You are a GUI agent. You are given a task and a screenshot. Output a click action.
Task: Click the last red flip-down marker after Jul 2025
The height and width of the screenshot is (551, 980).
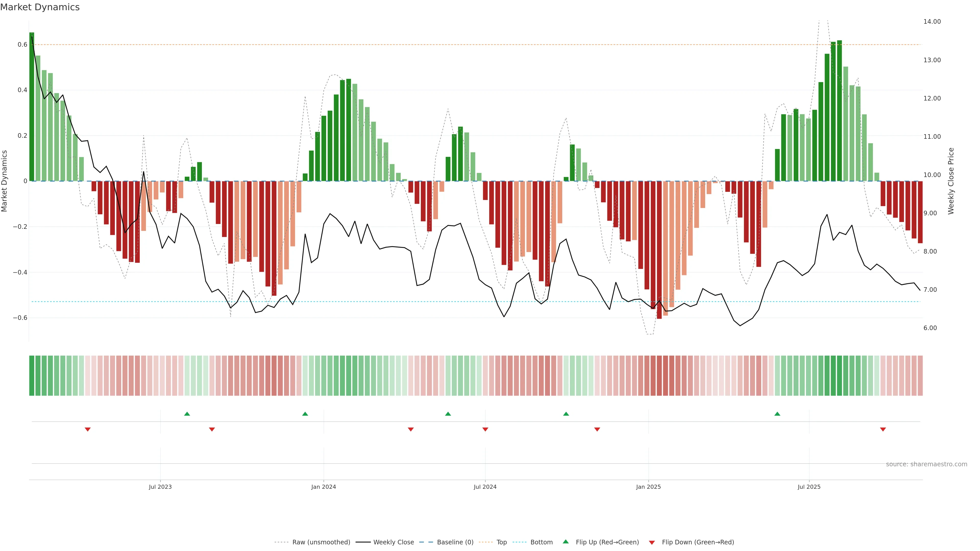coord(883,429)
